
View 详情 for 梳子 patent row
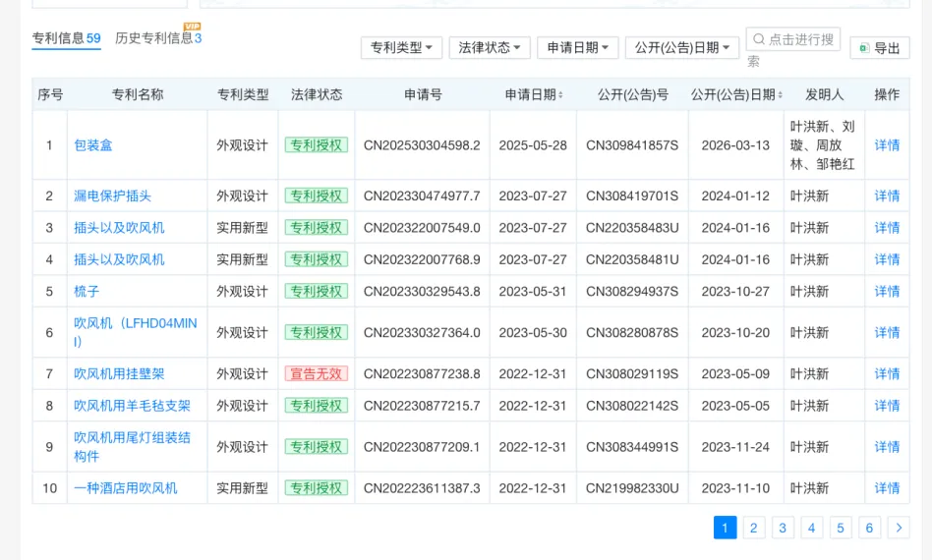click(887, 291)
